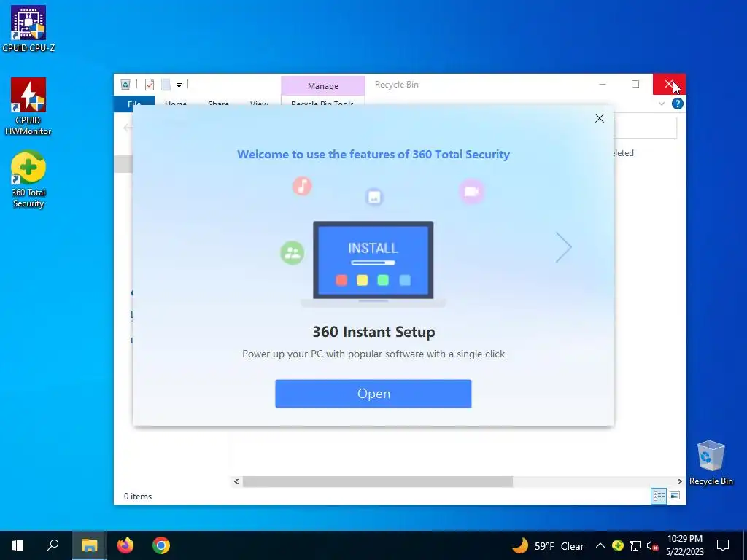This screenshot has height=560, width=747.
Task: Open the weather widget showing 59°F Clear
Action: 548,545
